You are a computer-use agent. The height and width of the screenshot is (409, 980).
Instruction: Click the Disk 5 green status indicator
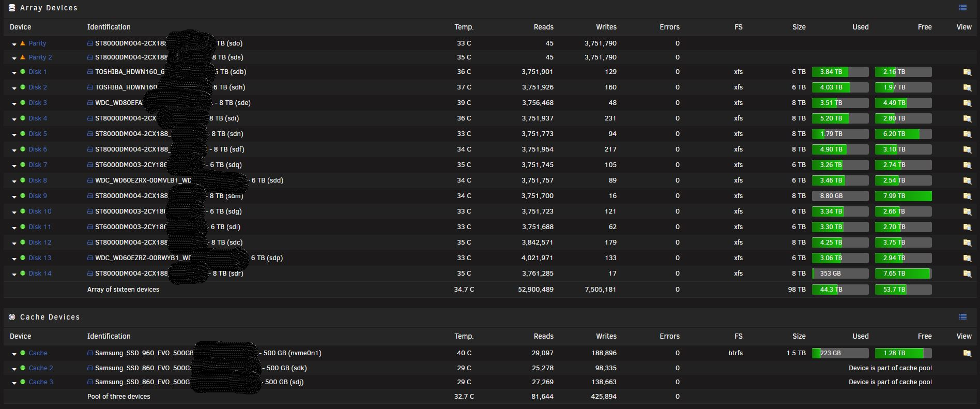(x=23, y=134)
